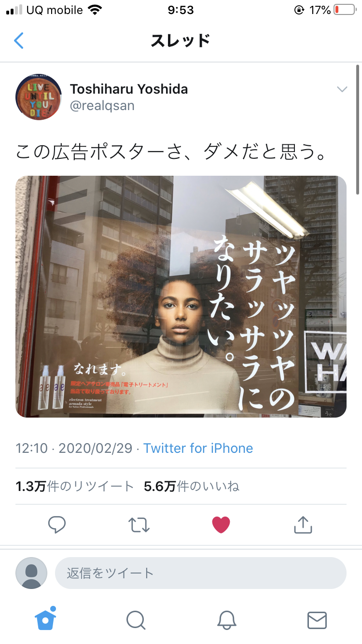This screenshot has height=644, width=362.
Task: Show the 1.3万 retweets list
Action: click(x=75, y=486)
